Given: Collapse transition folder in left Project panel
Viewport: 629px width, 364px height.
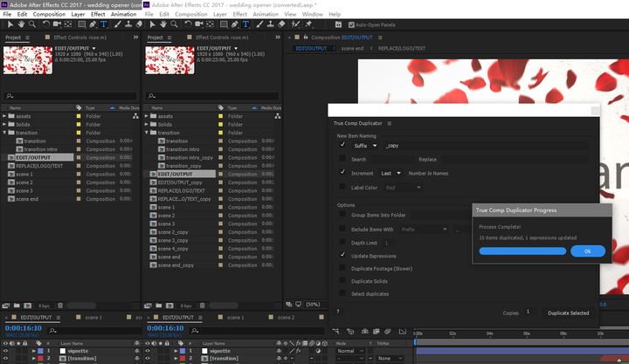Looking at the screenshot, I should click(x=4, y=133).
